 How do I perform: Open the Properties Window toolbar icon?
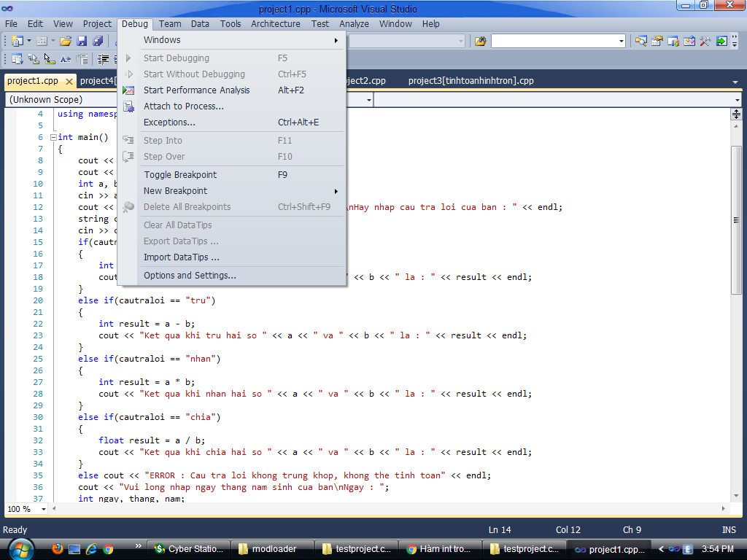[657, 41]
